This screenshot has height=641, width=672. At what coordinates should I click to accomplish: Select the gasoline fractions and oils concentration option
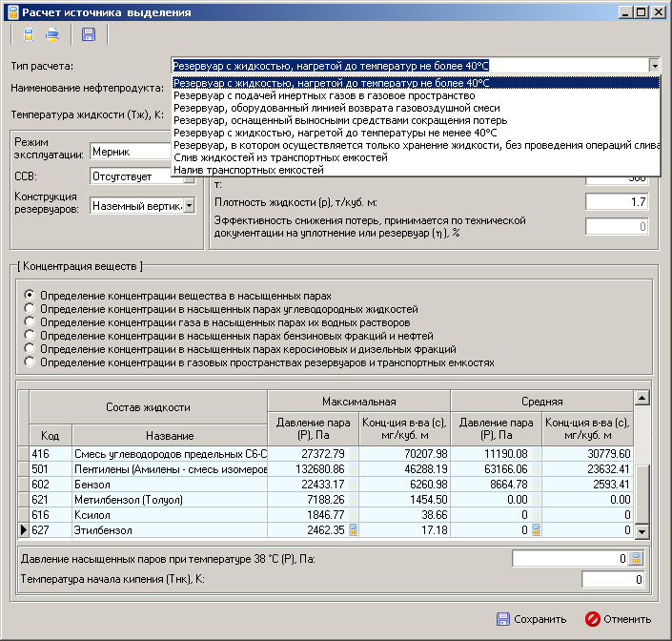[31, 337]
